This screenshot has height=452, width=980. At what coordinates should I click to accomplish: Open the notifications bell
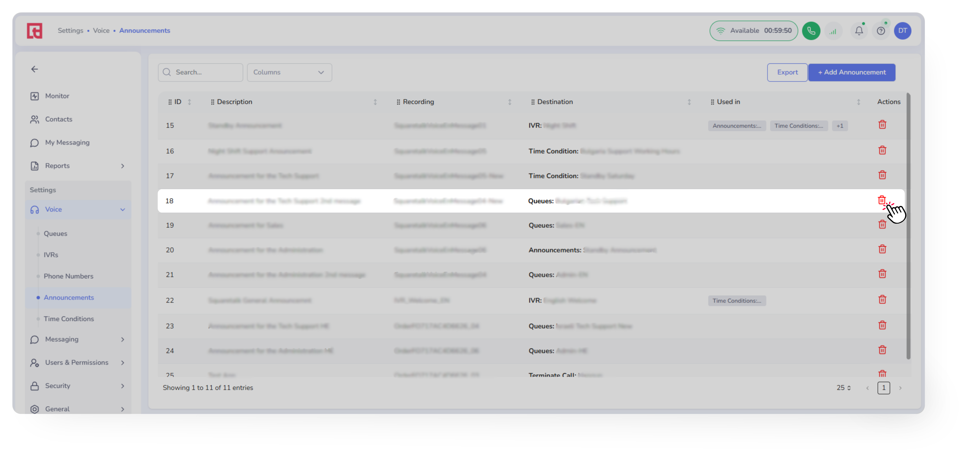(859, 31)
